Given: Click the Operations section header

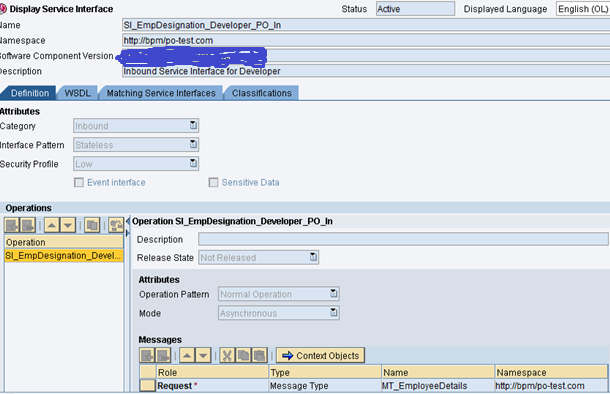Looking at the screenshot, I should point(305,208).
